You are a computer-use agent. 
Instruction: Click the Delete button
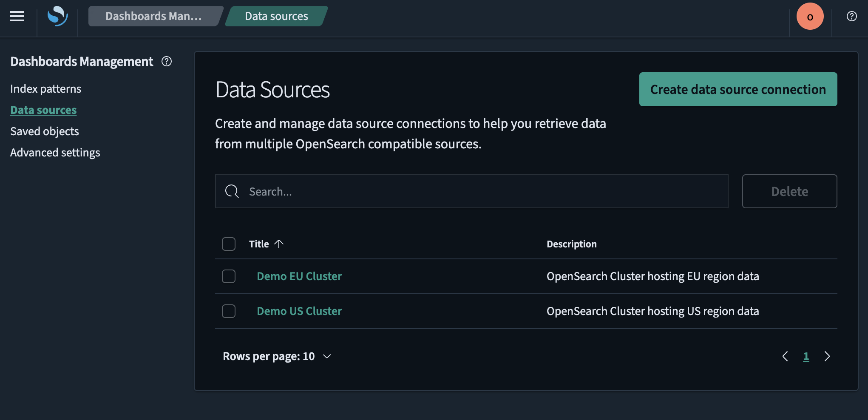(x=789, y=191)
